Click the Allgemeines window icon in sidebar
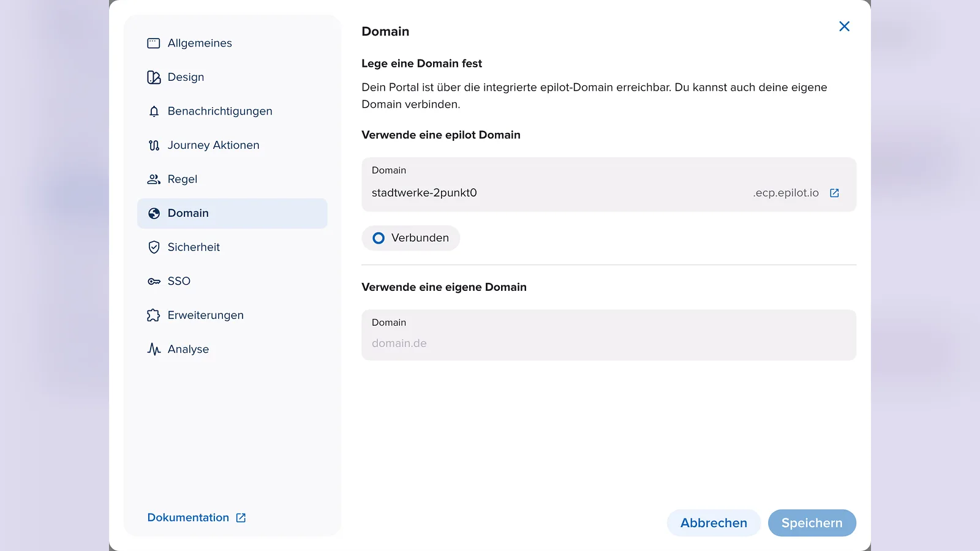Viewport: 980px width, 551px height. (x=154, y=43)
